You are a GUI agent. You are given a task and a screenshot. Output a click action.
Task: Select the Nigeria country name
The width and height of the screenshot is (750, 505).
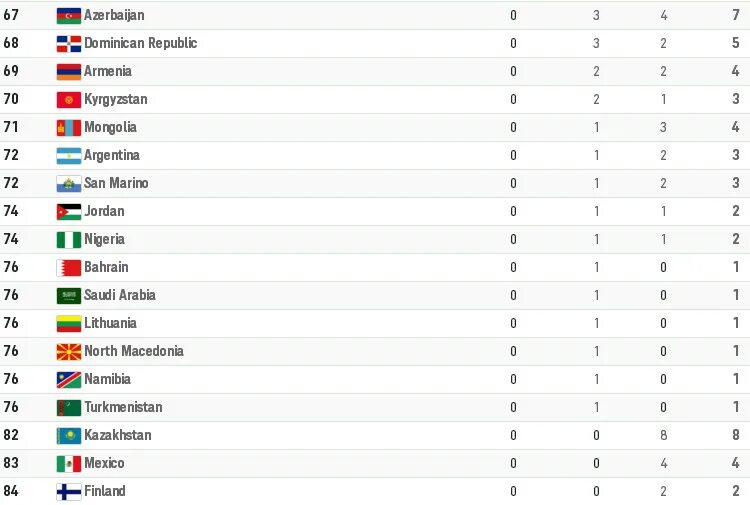(x=104, y=239)
